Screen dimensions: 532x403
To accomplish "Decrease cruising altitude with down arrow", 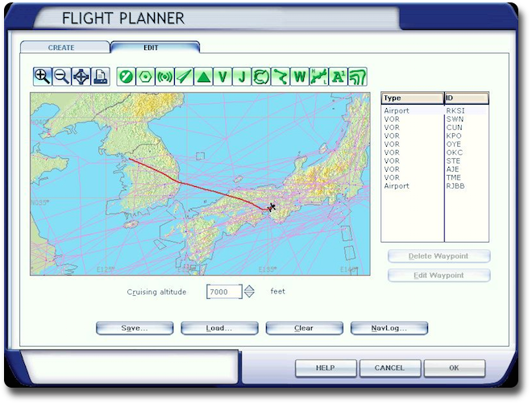I will pyautogui.click(x=249, y=295).
